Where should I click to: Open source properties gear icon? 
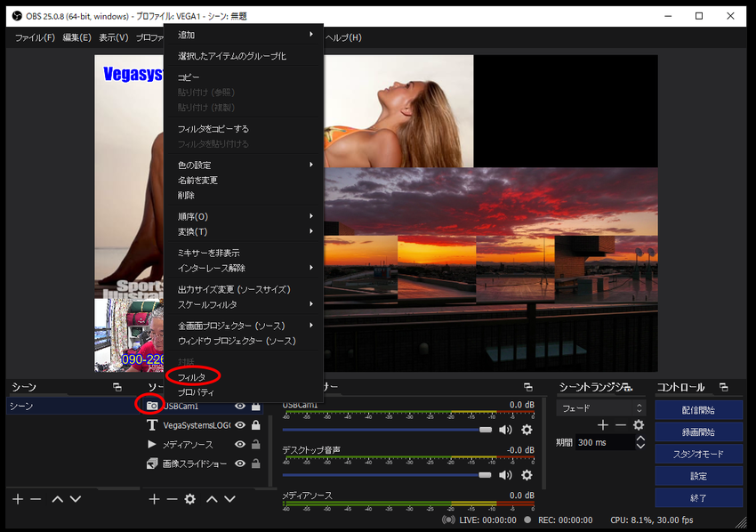(190, 499)
